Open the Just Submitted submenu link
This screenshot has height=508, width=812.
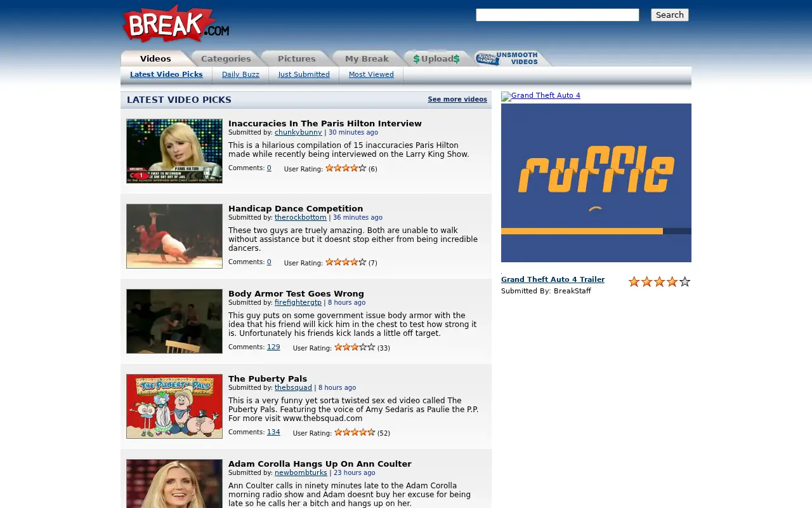tap(304, 74)
